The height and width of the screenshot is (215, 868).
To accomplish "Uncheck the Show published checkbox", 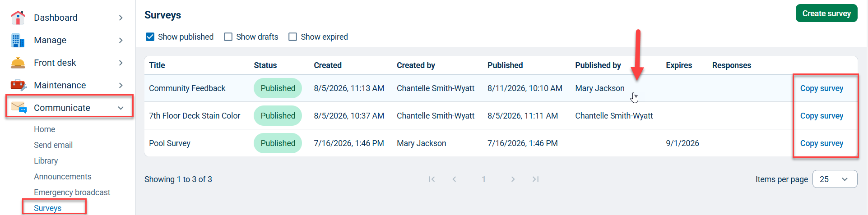I will tap(150, 37).
